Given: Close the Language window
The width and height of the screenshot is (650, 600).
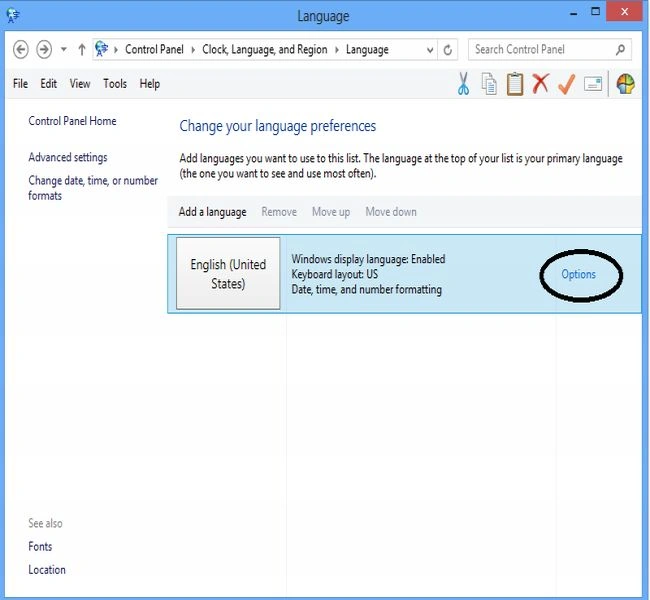Looking at the screenshot, I should tap(624, 12).
